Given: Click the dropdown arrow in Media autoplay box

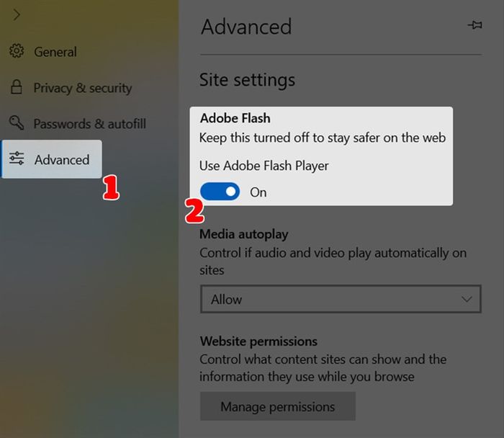Looking at the screenshot, I should [467, 300].
